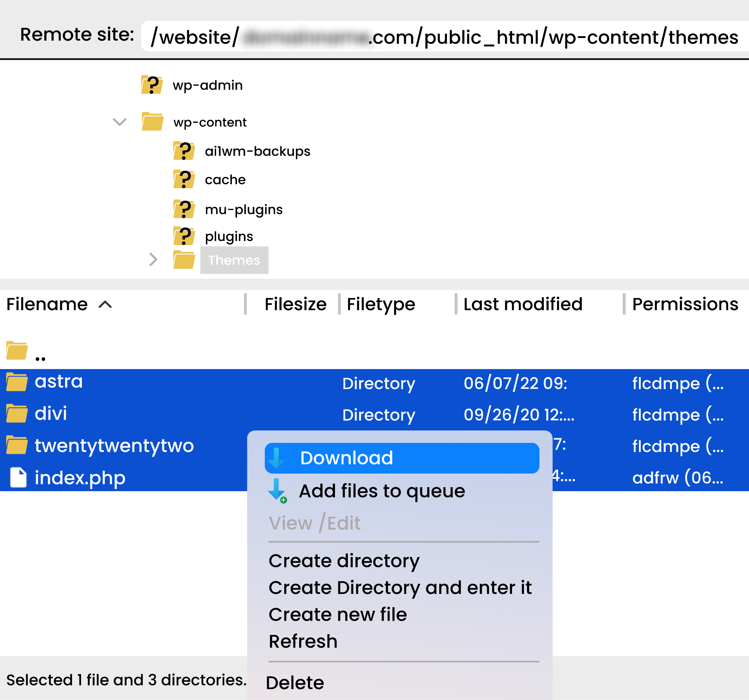Click the ai1wm-backups question-mark folder icon
The width and height of the screenshot is (749, 700).
point(184,151)
